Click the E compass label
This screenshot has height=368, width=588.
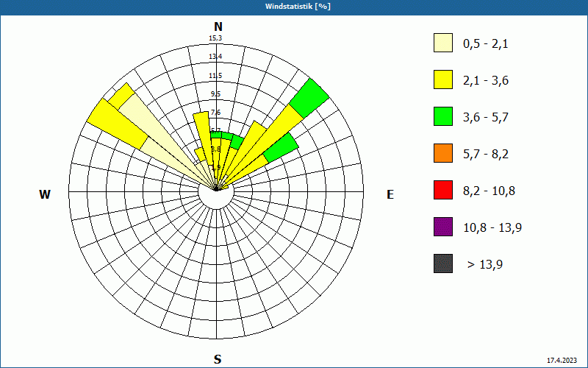[390, 194]
